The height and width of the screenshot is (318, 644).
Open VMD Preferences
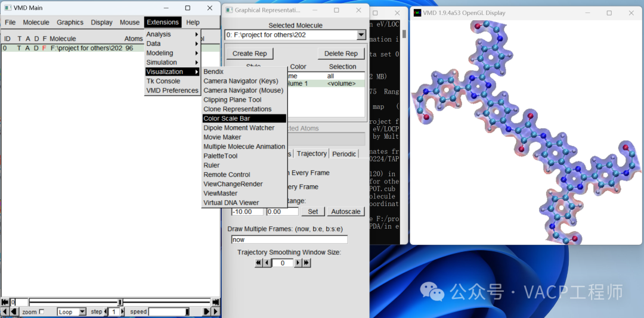[x=172, y=91]
